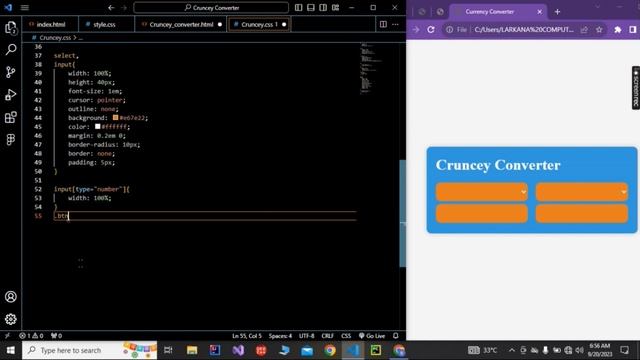Open the left currency select dropdown
Viewport: 640px width, 360px height.
tap(482, 192)
